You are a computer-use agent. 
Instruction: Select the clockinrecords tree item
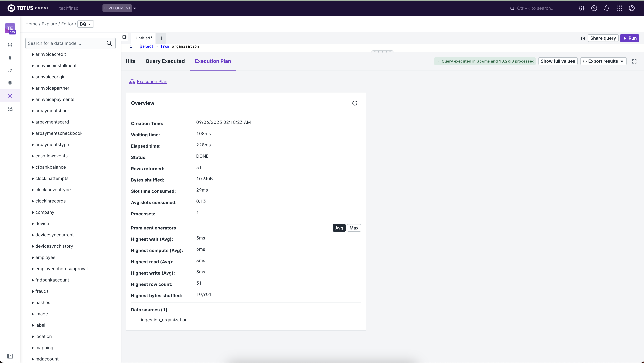point(50,201)
